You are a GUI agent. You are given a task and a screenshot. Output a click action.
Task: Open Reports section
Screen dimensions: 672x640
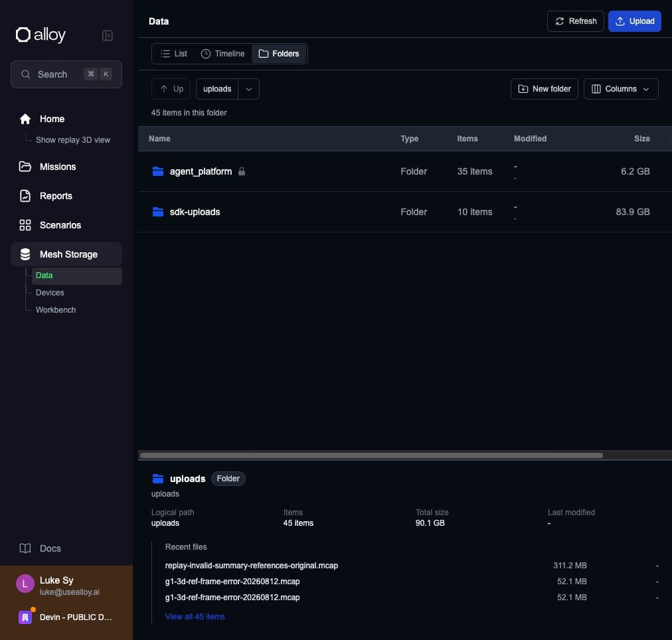coord(66,196)
